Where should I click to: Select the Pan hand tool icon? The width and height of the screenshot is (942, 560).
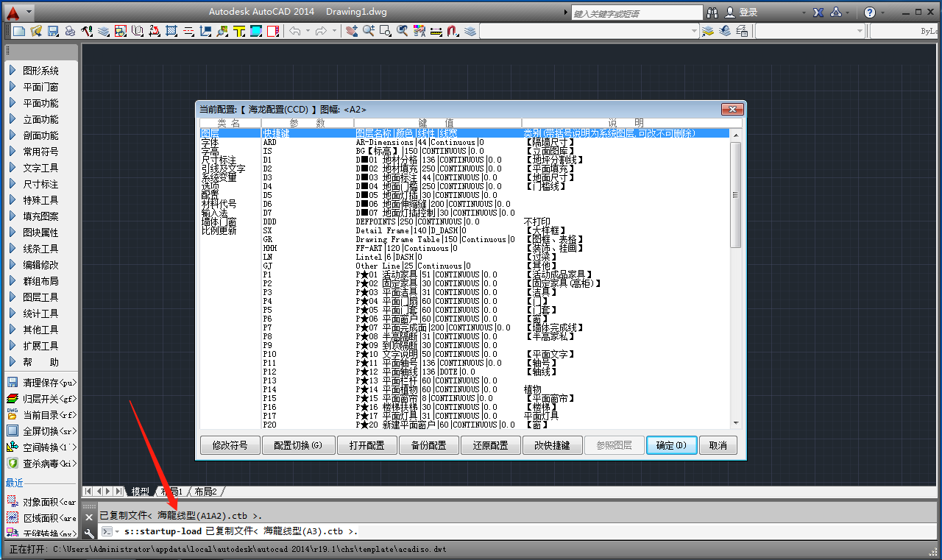click(352, 31)
